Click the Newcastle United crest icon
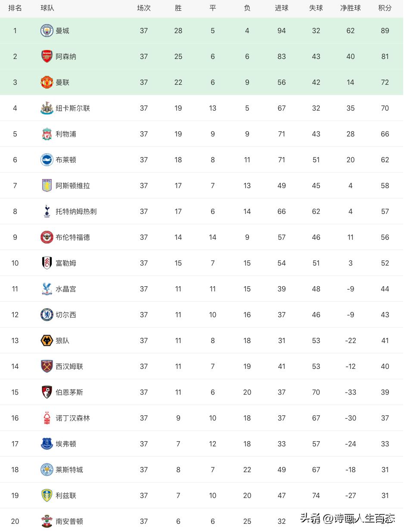The width and height of the screenshot is (404, 532). click(x=47, y=108)
